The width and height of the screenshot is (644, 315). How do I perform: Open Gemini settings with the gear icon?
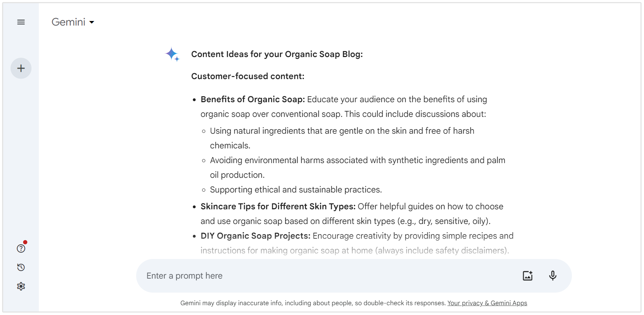point(21,286)
